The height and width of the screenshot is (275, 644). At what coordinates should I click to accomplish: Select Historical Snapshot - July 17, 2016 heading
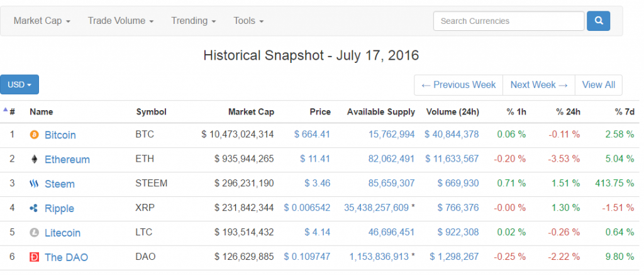pos(311,55)
